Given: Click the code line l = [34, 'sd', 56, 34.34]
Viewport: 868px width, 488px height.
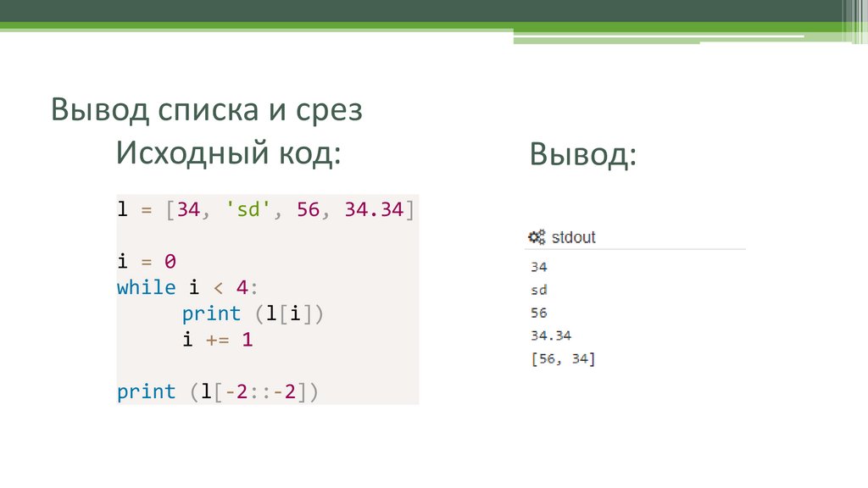Looking at the screenshot, I should [265, 210].
